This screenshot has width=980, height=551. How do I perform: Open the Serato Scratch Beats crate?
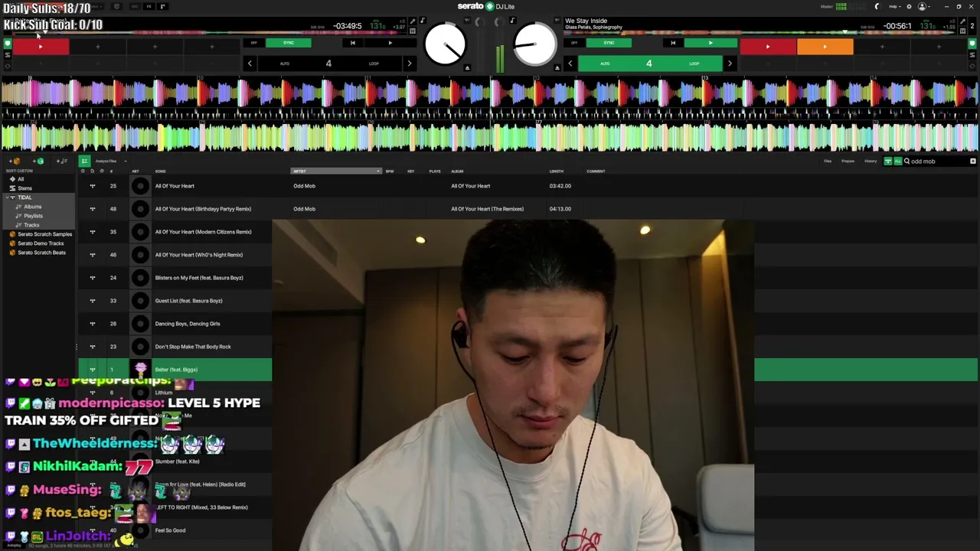tap(41, 253)
